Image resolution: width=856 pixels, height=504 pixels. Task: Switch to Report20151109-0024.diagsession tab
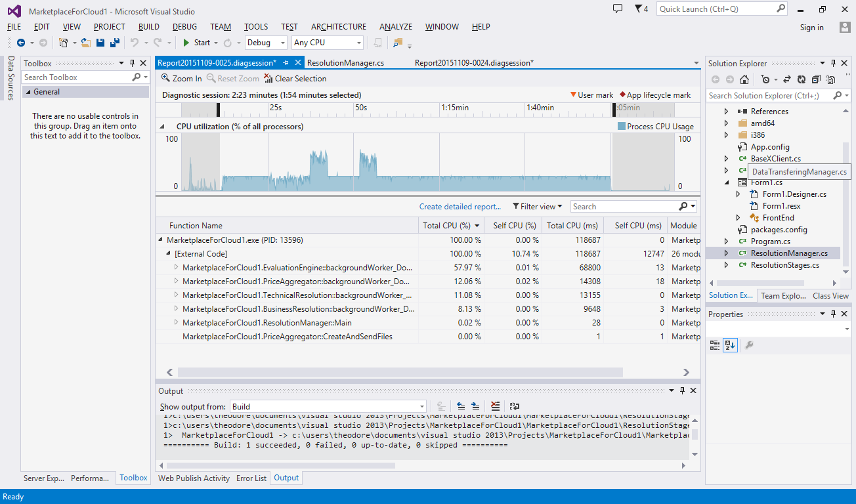474,63
